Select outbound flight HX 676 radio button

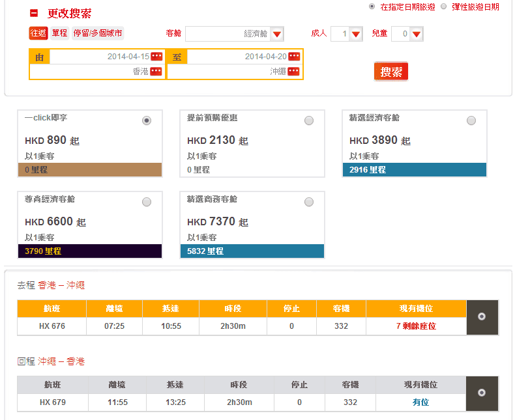coord(482,316)
